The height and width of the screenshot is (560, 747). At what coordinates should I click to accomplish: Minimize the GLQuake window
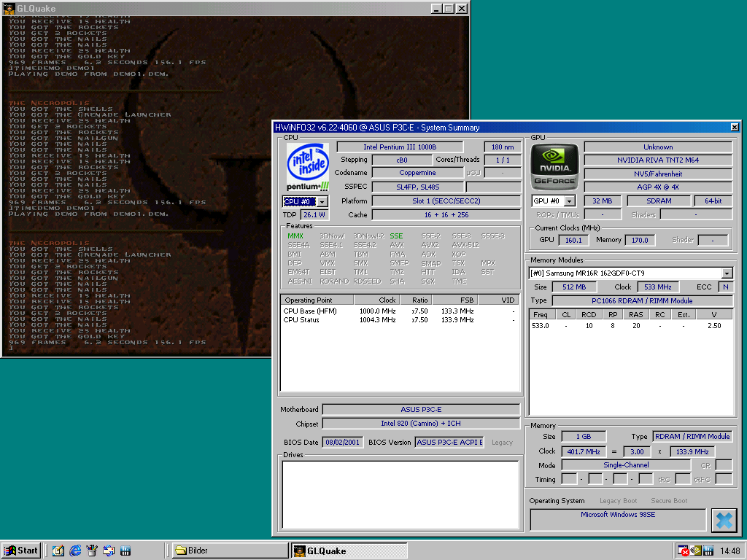[x=436, y=9]
